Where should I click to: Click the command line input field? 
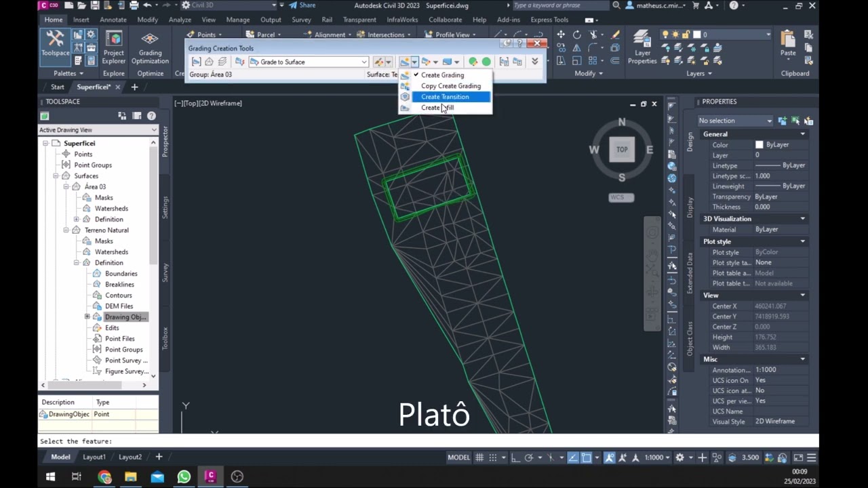(x=429, y=441)
